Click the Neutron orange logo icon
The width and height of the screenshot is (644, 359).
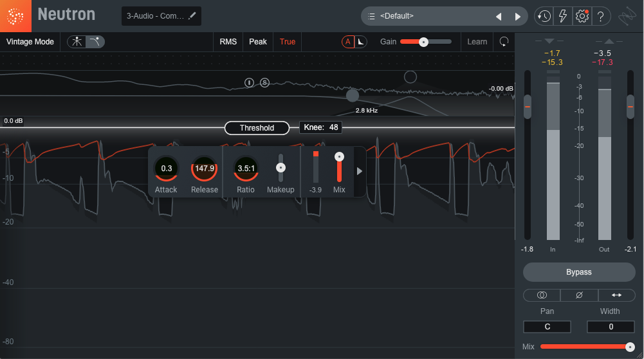tap(15, 16)
